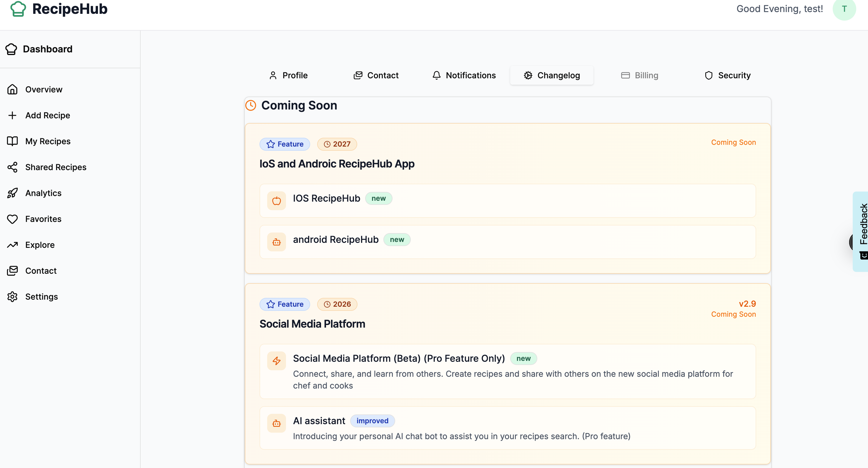This screenshot has width=868, height=468.
Task: Open the Security tab
Action: (x=727, y=75)
